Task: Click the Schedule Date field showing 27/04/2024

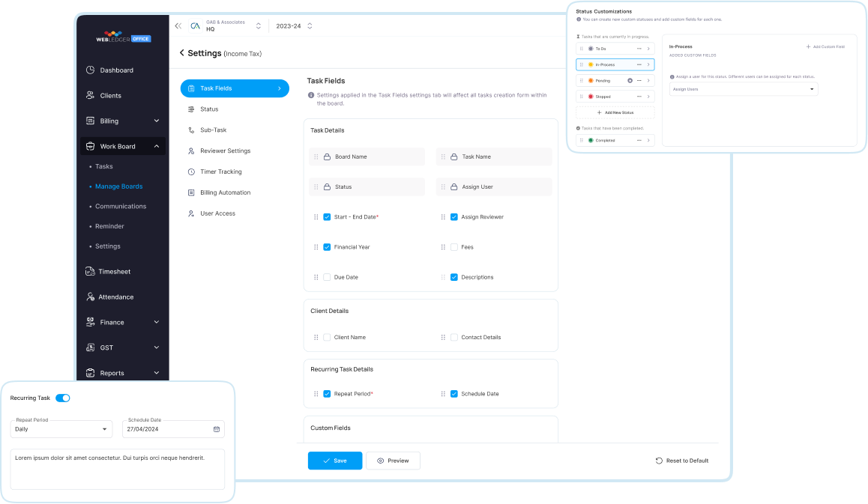Action: click(173, 429)
